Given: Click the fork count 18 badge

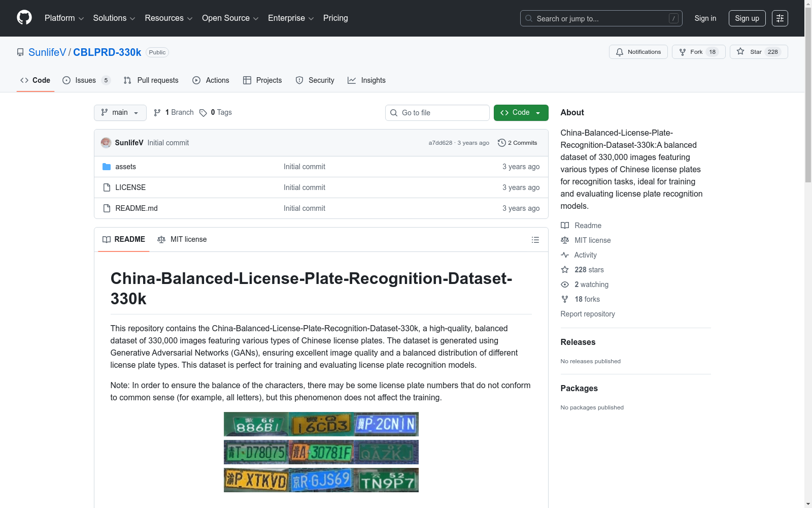Looking at the screenshot, I should point(712,52).
